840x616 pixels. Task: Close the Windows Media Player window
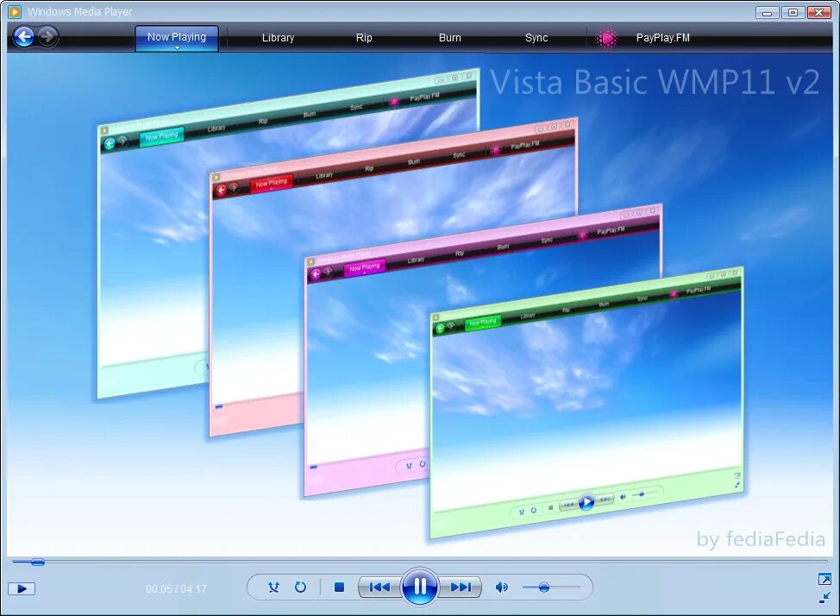[818, 12]
